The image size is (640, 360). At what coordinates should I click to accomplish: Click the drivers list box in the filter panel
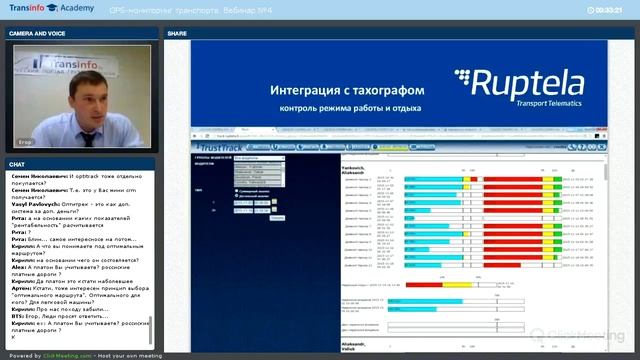tap(259, 175)
